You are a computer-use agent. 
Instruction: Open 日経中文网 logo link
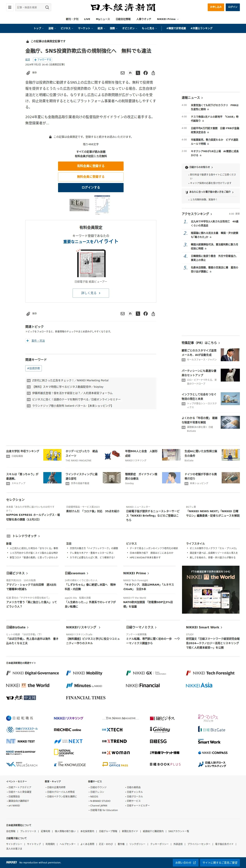tap(21, 698)
